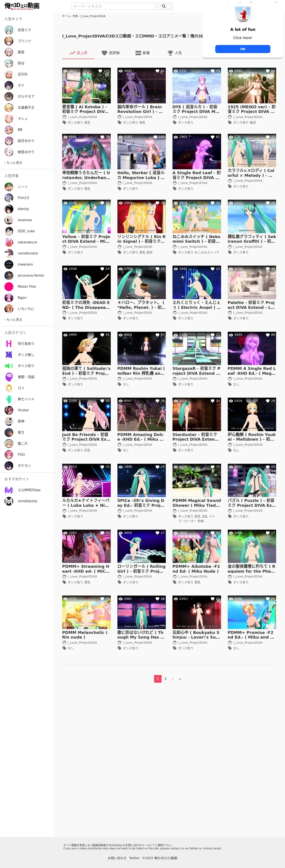Switch to the 高評価 tab

[x=111, y=53]
